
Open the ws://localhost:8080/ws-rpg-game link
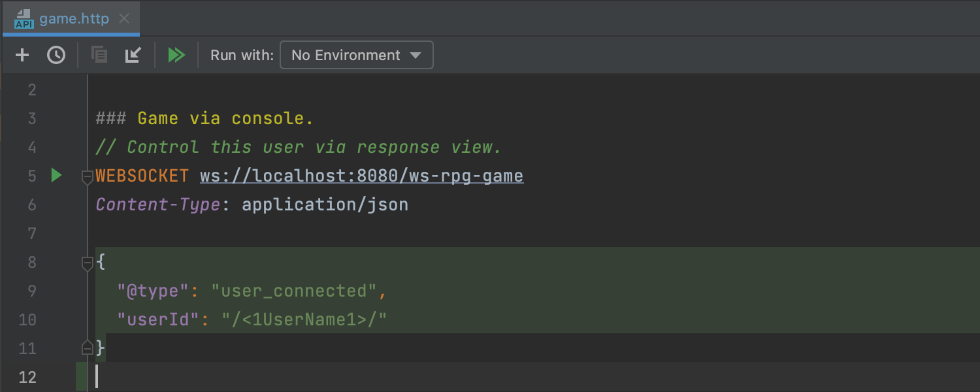(361, 176)
